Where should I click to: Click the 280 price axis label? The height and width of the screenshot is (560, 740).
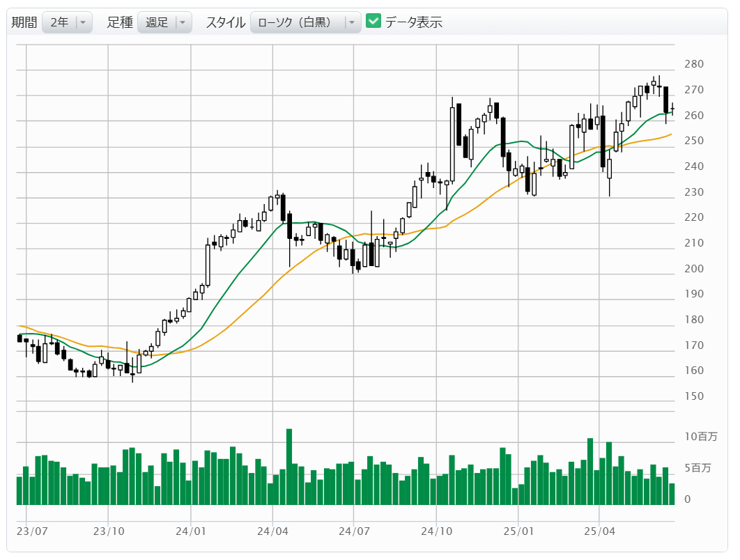point(694,64)
